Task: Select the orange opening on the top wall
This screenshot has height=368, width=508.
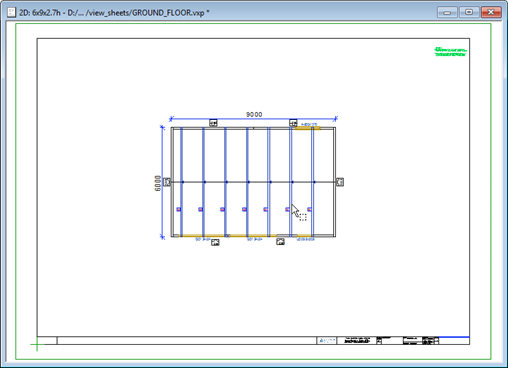Action: click(x=307, y=128)
